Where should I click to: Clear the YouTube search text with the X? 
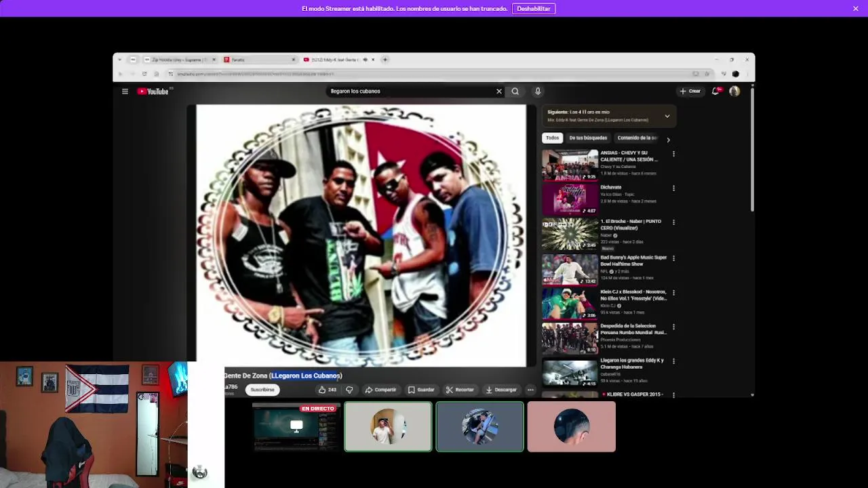pyautogui.click(x=499, y=91)
